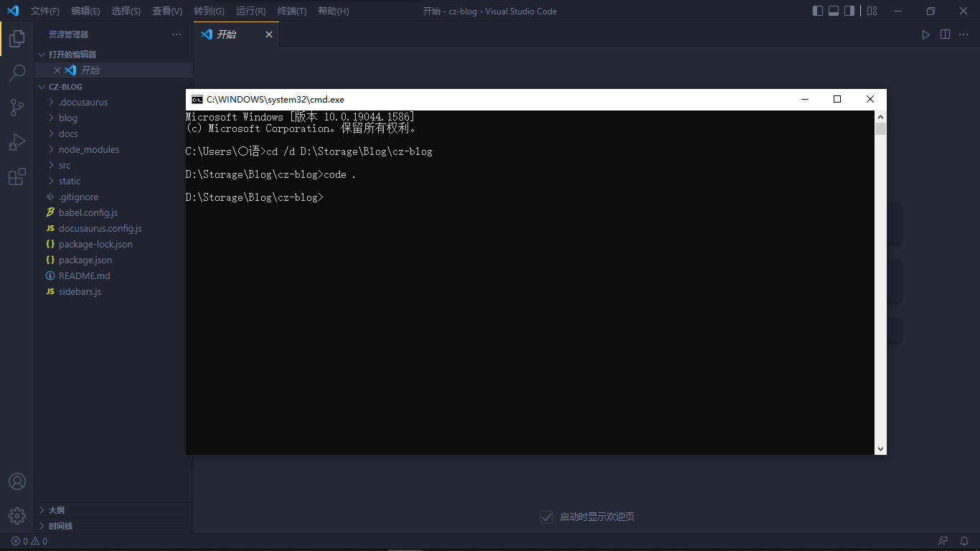
Task: Open .gitignore file
Action: pyautogui.click(x=114, y=197)
